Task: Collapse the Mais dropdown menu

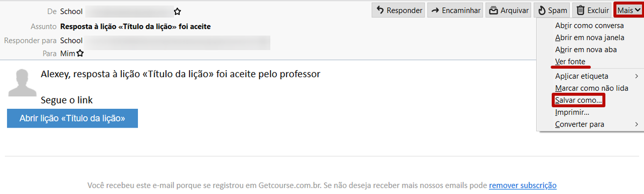Action: coord(628,10)
